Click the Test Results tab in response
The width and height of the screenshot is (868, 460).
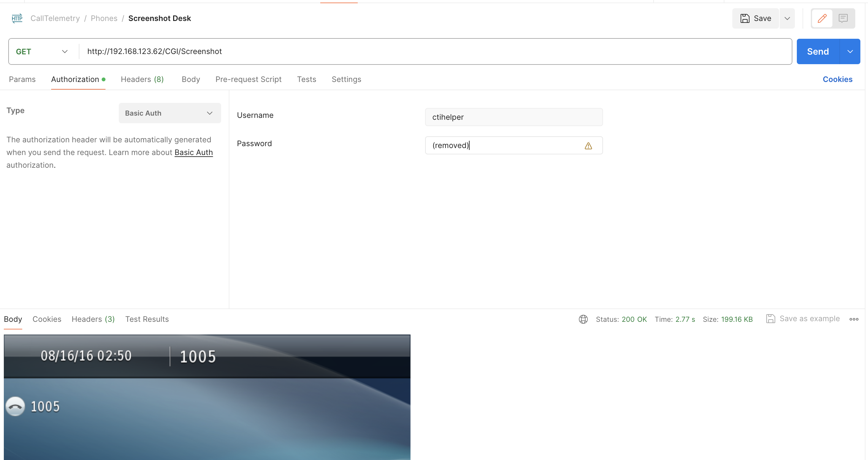point(147,319)
